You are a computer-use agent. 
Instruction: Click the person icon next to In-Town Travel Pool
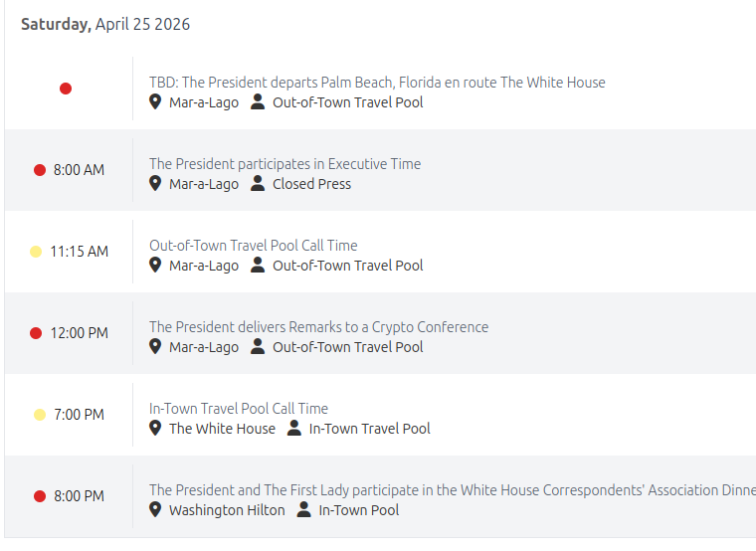click(x=293, y=428)
